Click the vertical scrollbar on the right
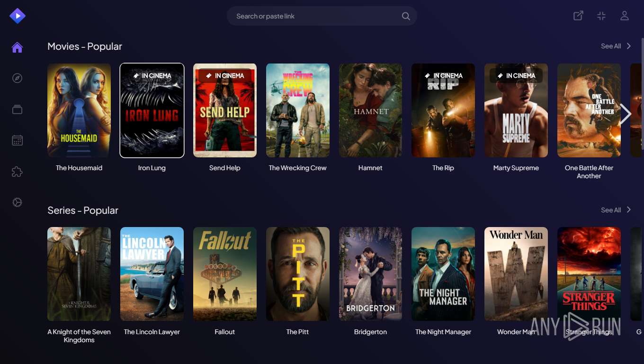644x364 pixels. (642, 95)
